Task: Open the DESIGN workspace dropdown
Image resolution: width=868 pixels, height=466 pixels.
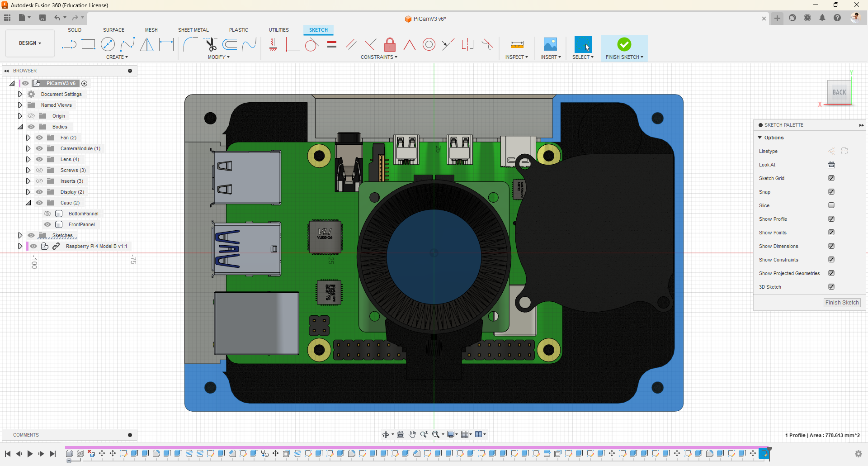Action: coord(30,43)
